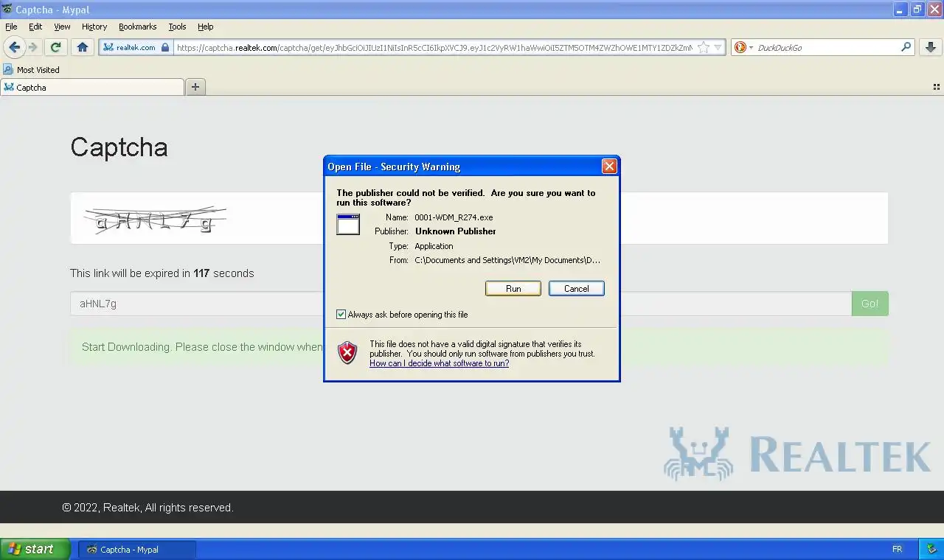
Task: Click the shield icon in system tray
Action: point(931,549)
